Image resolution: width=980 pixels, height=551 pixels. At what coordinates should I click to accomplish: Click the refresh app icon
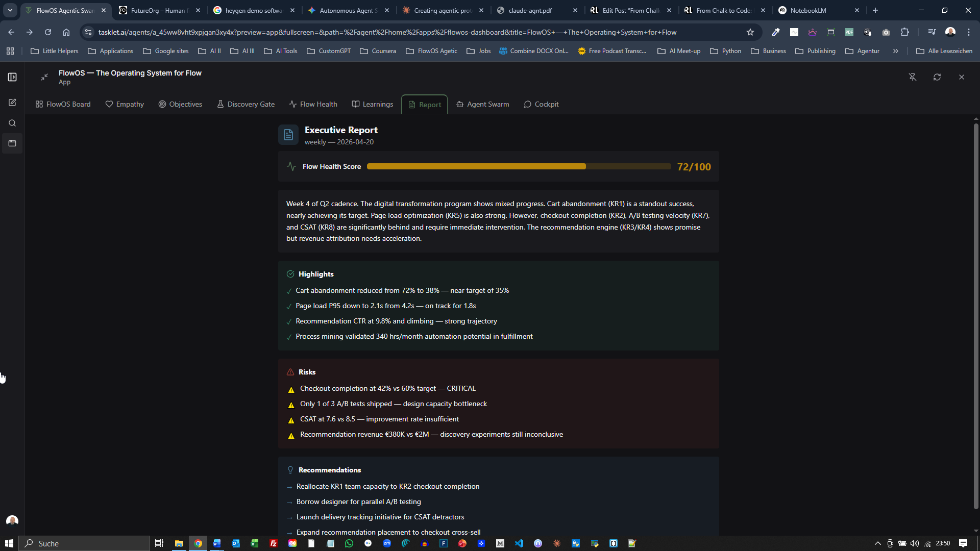click(x=937, y=77)
